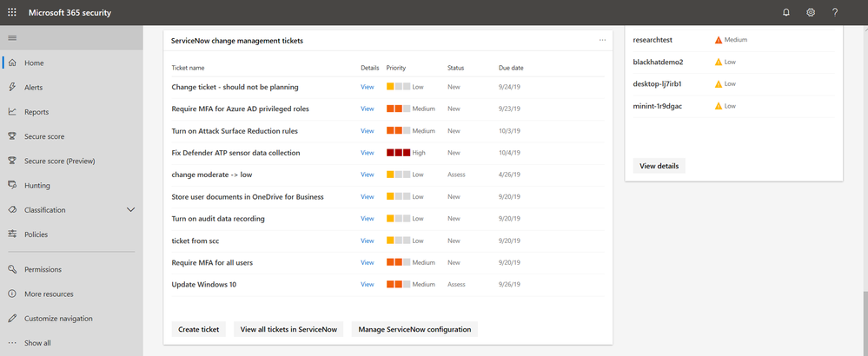Click the minint-1r9dgac low warning icon
The height and width of the screenshot is (356, 868).
pos(719,106)
